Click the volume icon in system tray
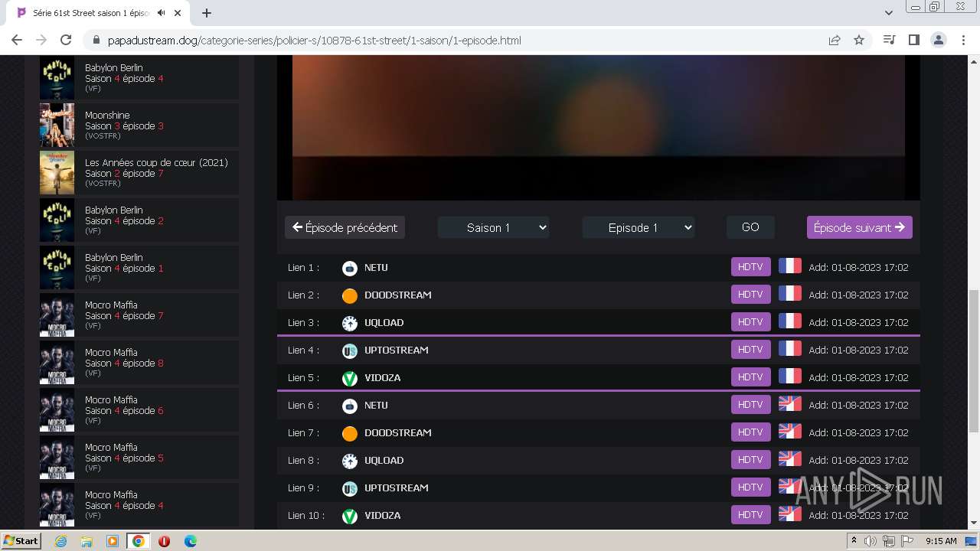Screen dimensions: 980x551 pos(871,541)
